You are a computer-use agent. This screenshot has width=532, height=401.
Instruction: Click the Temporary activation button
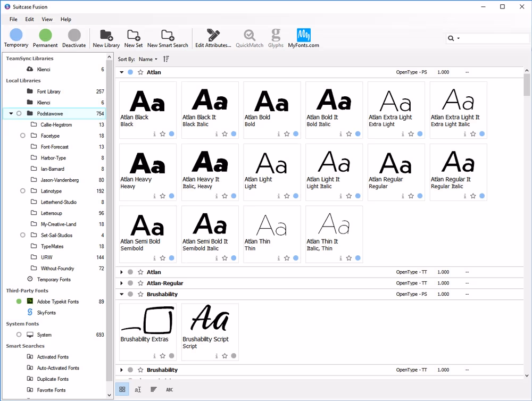[16, 38]
